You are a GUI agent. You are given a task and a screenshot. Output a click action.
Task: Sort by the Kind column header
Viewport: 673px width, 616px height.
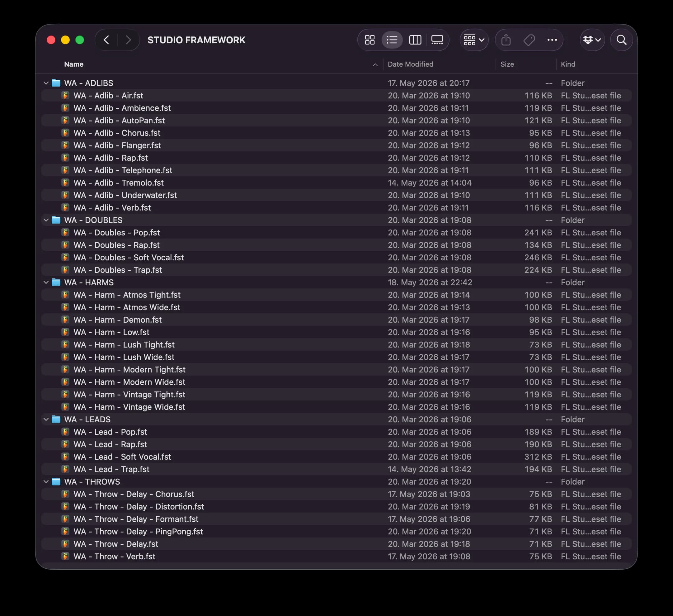tap(568, 64)
